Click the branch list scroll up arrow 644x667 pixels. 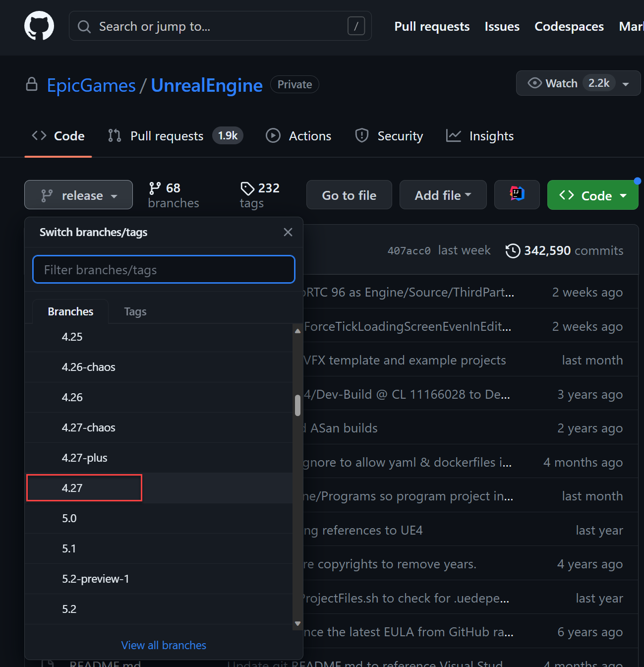pos(297,331)
